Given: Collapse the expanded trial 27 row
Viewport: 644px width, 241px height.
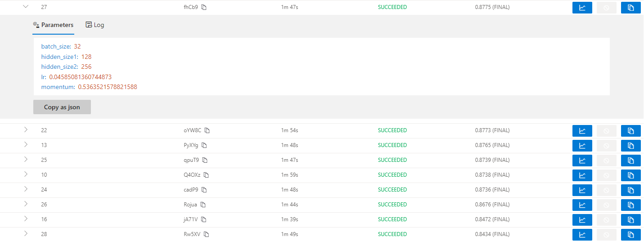Looking at the screenshot, I should (26, 7).
